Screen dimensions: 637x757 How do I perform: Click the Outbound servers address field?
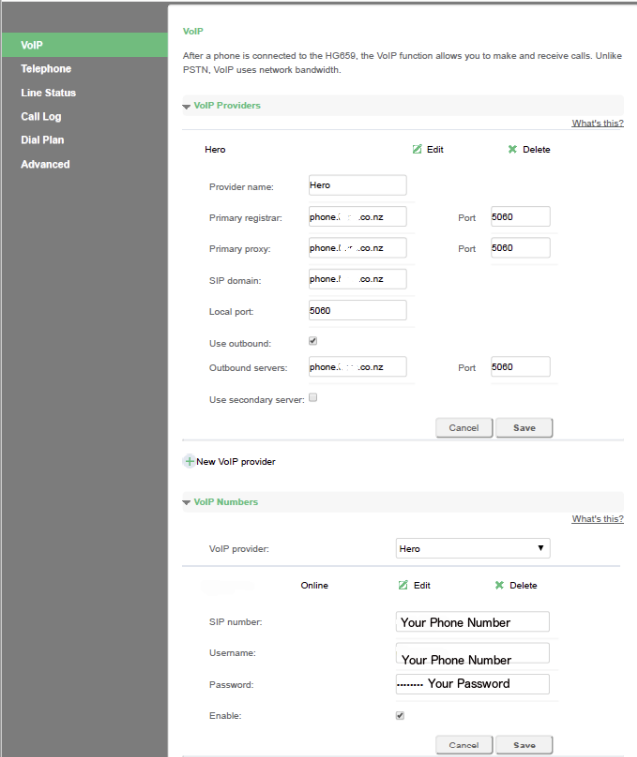click(357, 367)
